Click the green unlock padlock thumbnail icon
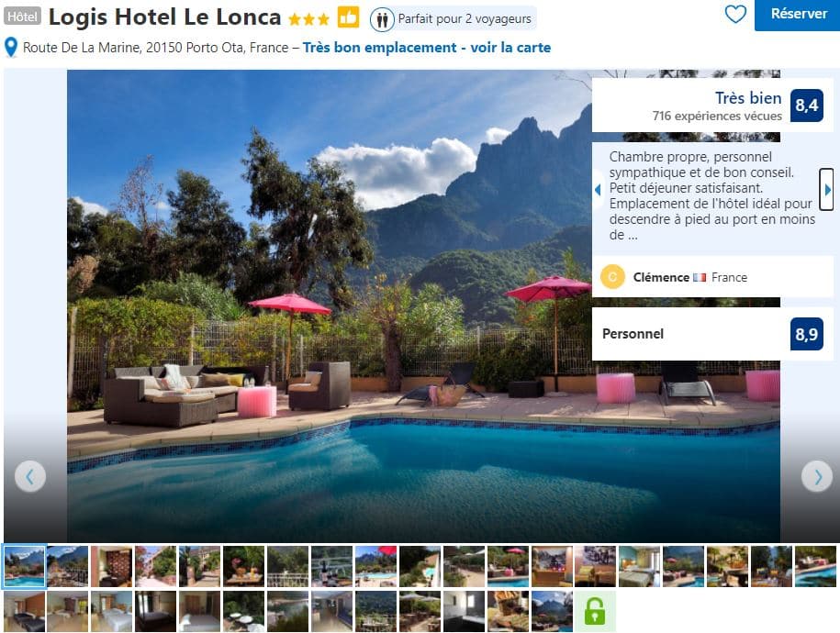 tap(595, 612)
